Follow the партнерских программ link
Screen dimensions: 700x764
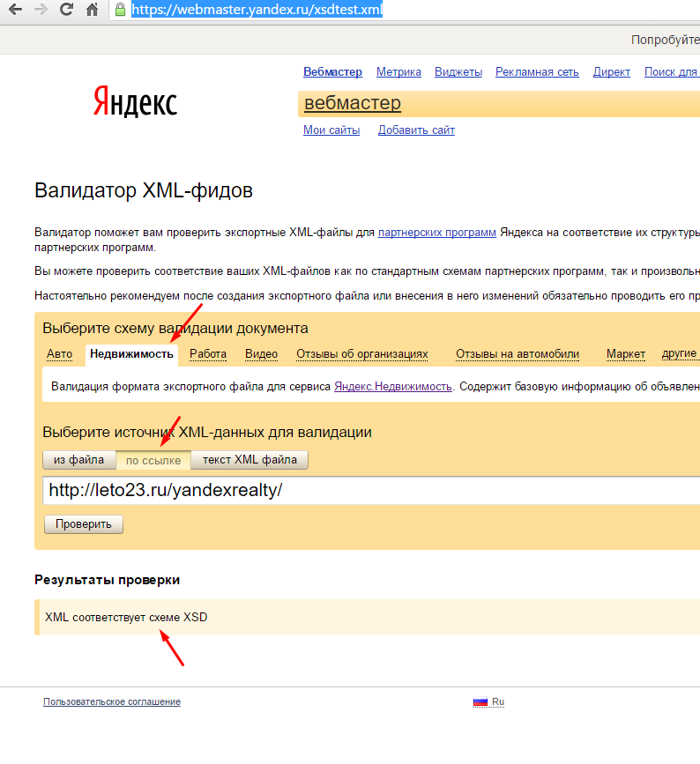tap(437, 233)
